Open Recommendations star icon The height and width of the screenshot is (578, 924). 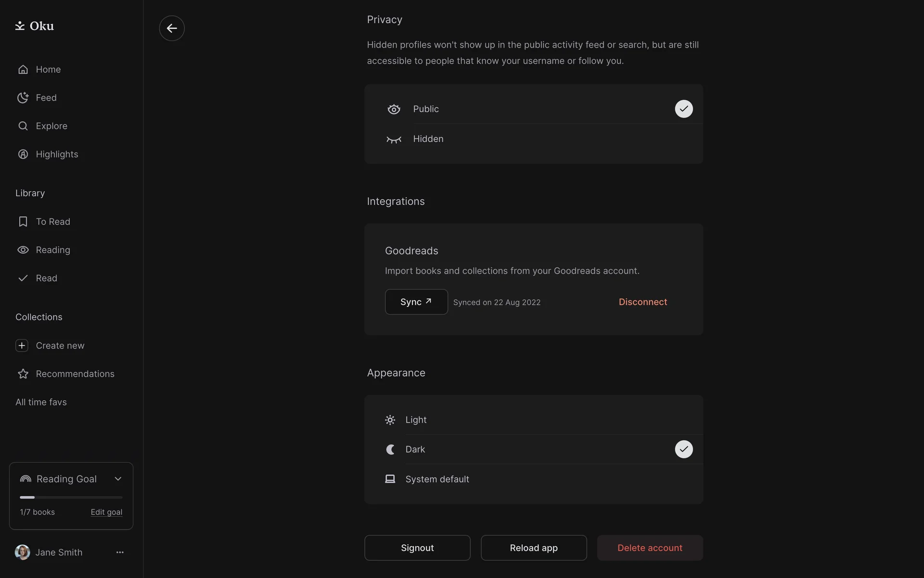point(23,374)
